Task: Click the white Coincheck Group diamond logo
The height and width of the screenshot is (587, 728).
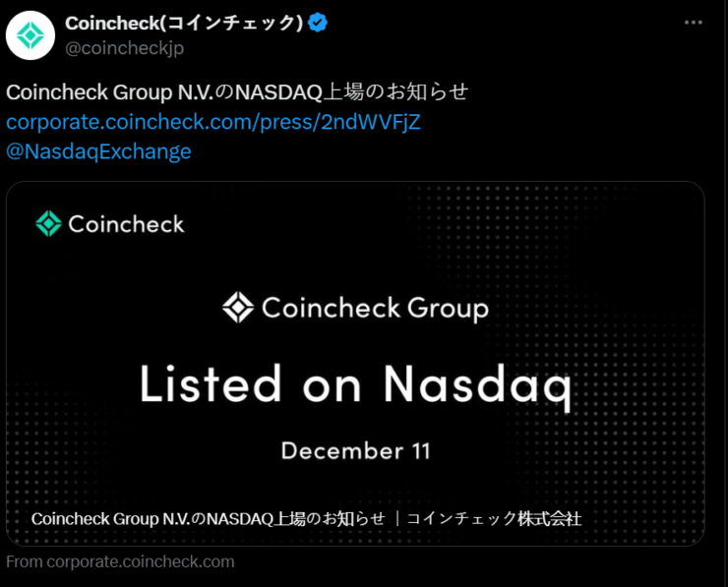Action: pos(238,307)
